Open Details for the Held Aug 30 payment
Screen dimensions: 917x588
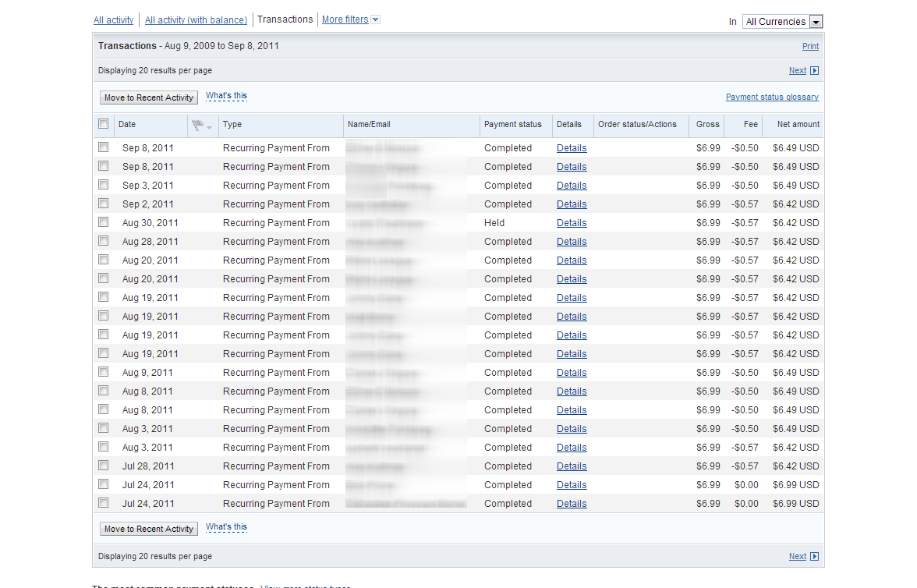(572, 223)
